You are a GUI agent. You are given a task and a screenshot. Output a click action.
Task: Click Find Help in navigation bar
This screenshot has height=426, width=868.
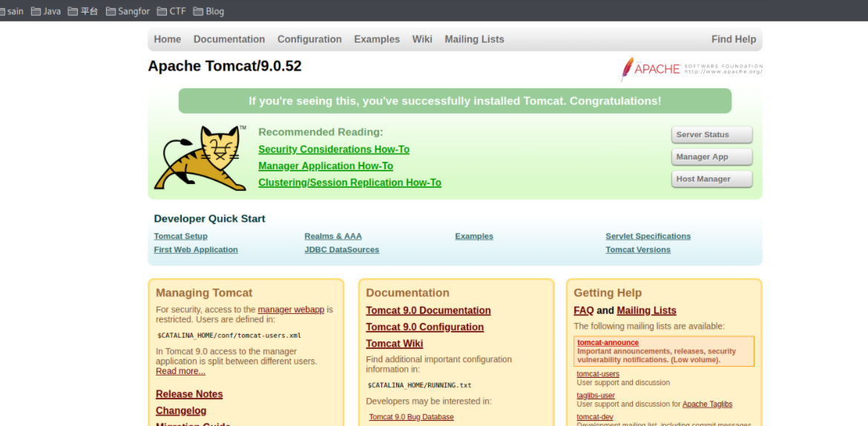(734, 39)
